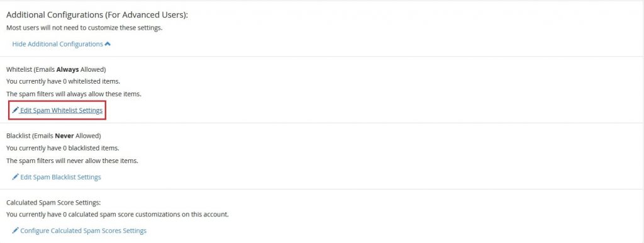Click the '0 blacklisted items' status text
The image size is (644, 243).
pyautogui.click(x=91, y=147)
